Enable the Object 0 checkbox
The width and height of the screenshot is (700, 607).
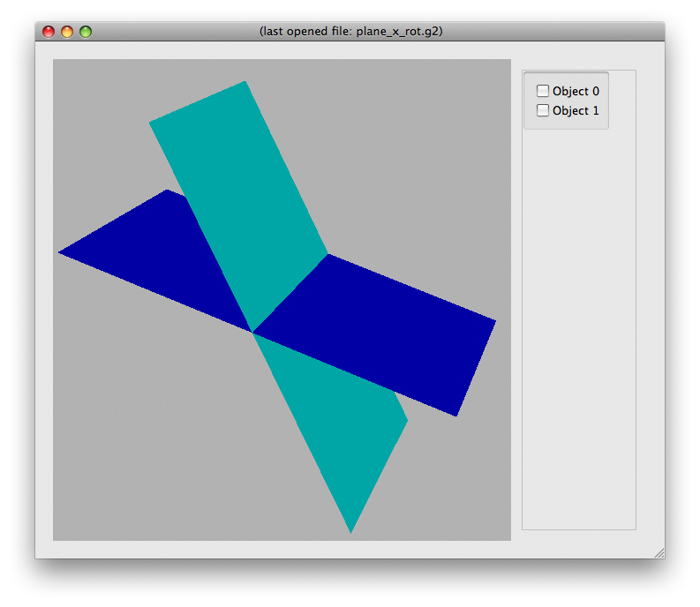click(542, 91)
